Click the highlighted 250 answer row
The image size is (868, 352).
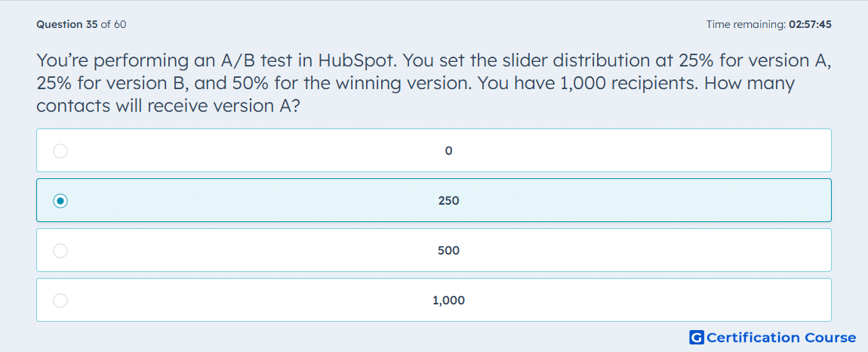434,200
